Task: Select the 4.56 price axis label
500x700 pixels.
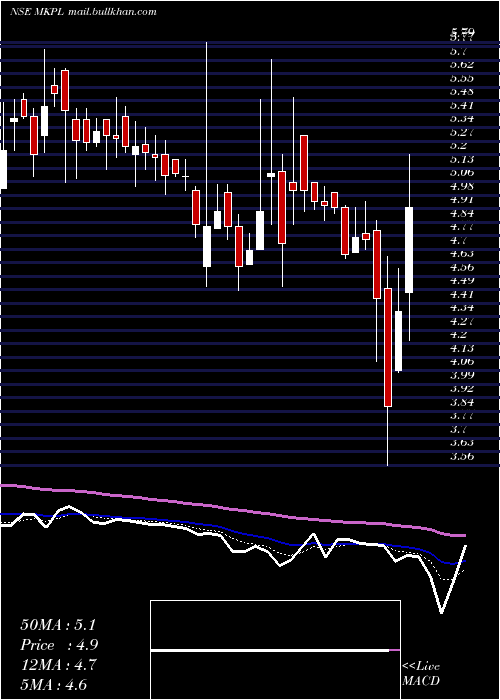Action: 462,267
